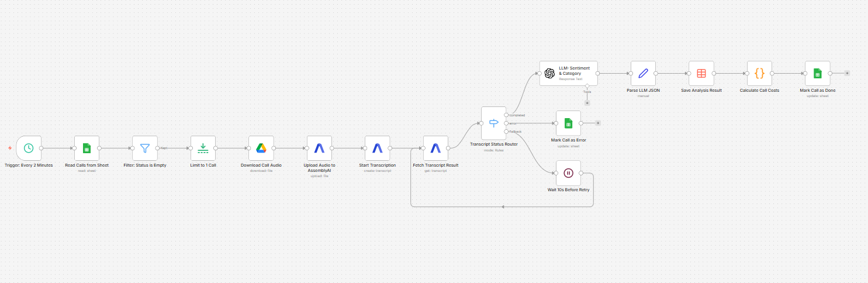Select the Start Transcription node

pyautogui.click(x=377, y=148)
